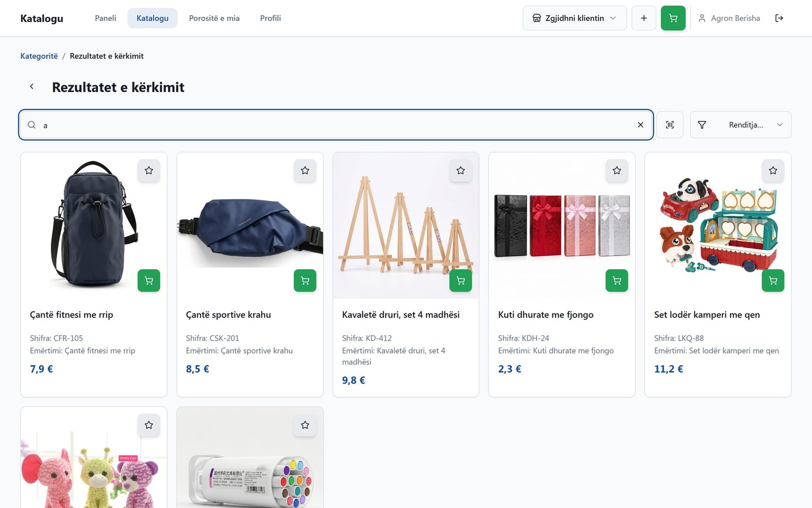Click title Çantë sportive krahu
The image size is (812, 508).
pos(228,315)
